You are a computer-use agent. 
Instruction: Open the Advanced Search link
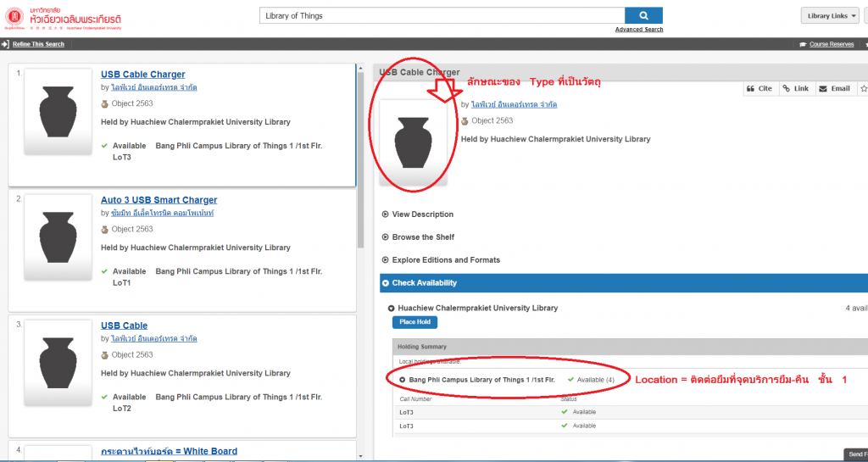(639, 30)
